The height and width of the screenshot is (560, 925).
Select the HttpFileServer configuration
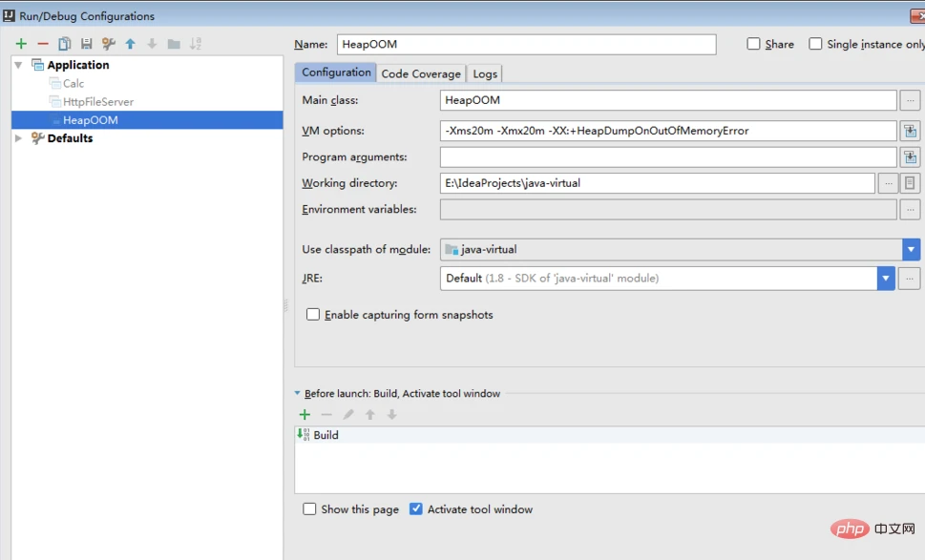pyautogui.click(x=97, y=102)
